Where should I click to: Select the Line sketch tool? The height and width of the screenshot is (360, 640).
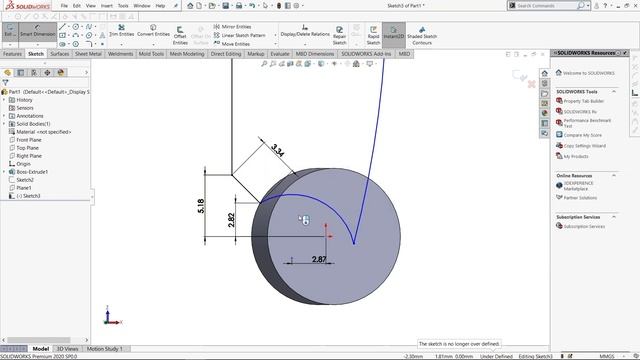tap(62, 27)
